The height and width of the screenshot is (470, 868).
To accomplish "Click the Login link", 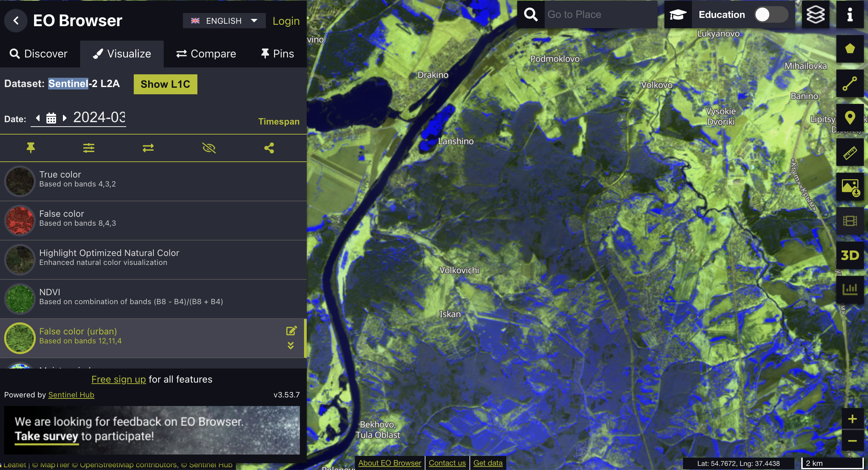I will pyautogui.click(x=286, y=21).
